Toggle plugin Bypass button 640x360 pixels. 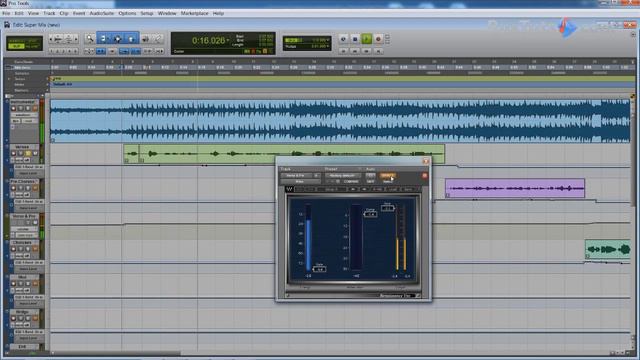tap(387, 176)
